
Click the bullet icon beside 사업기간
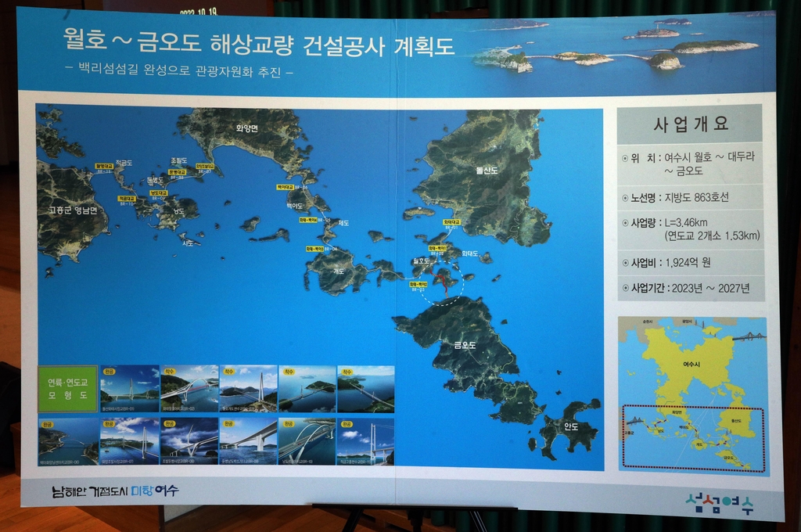[x=625, y=288]
